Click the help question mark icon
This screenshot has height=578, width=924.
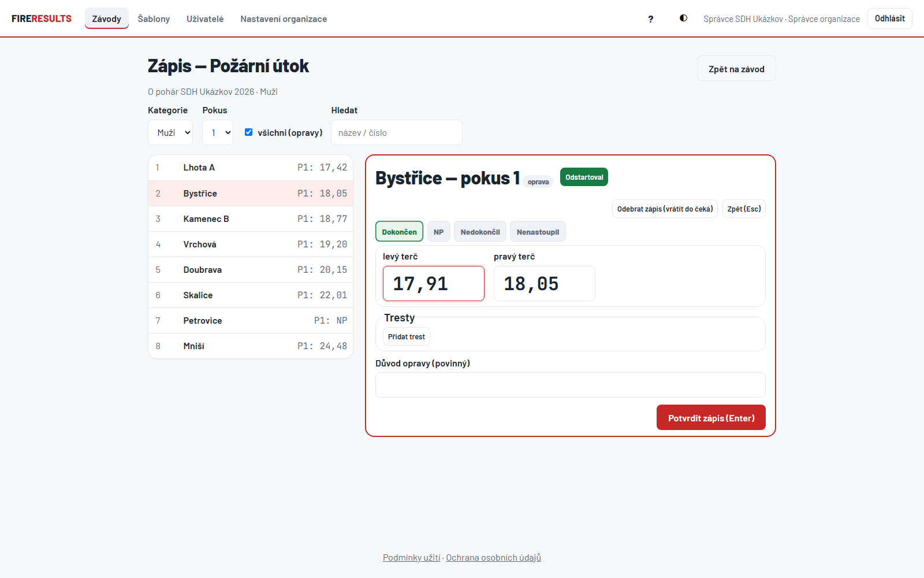pyautogui.click(x=650, y=18)
